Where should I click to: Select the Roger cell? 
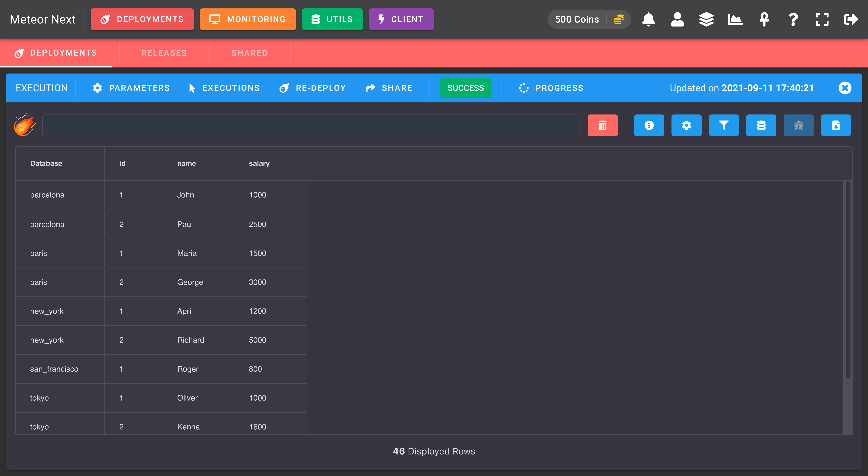188,369
